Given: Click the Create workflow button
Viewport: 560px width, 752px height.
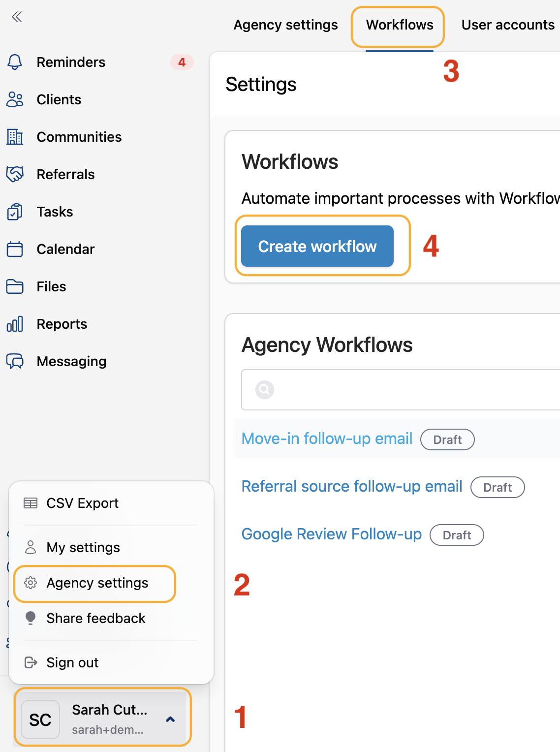Looking at the screenshot, I should (317, 246).
